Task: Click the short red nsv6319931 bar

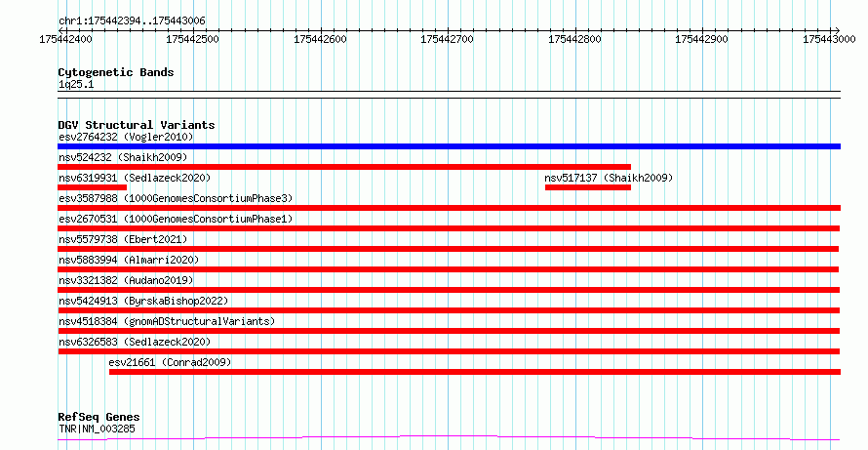Action: [92, 187]
